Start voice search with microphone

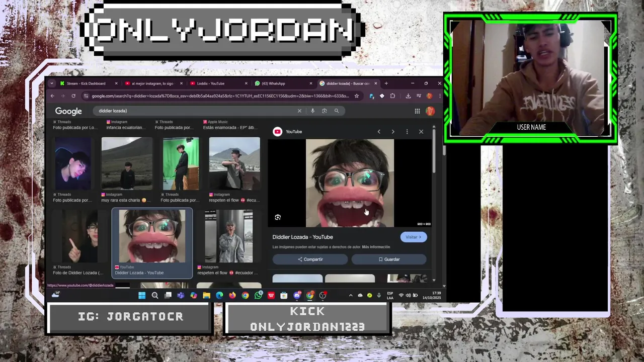click(x=312, y=111)
